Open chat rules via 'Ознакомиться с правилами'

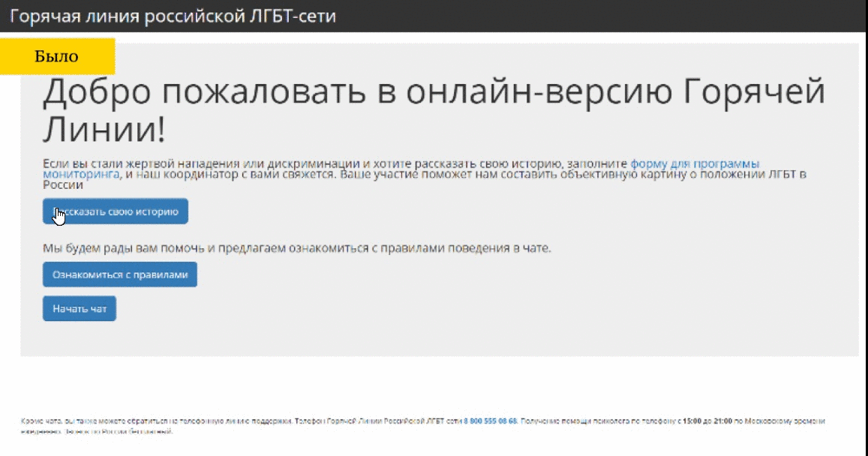[x=120, y=274]
